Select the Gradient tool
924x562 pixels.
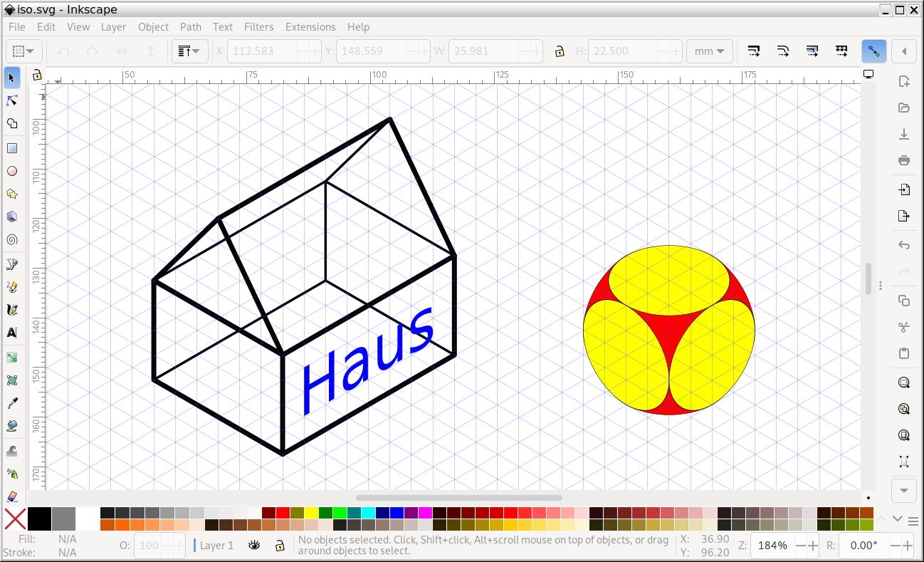click(x=11, y=358)
